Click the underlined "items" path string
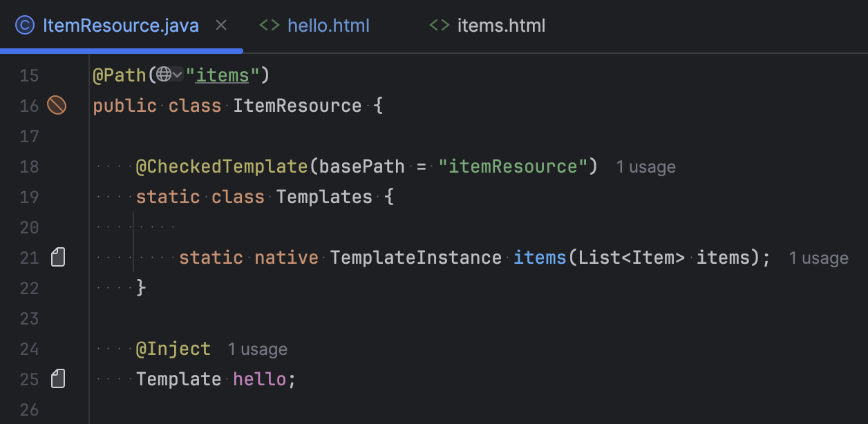The height and width of the screenshot is (424, 868). click(221, 75)
